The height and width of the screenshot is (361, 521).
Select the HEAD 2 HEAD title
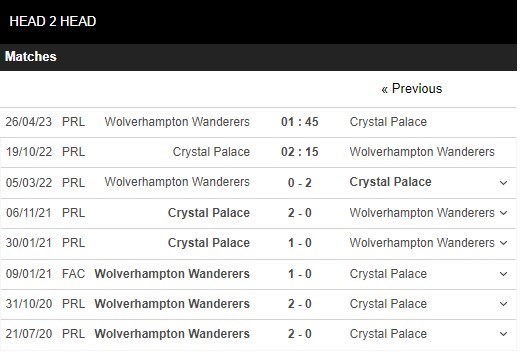pyautogui.click(x=53, y=21)
